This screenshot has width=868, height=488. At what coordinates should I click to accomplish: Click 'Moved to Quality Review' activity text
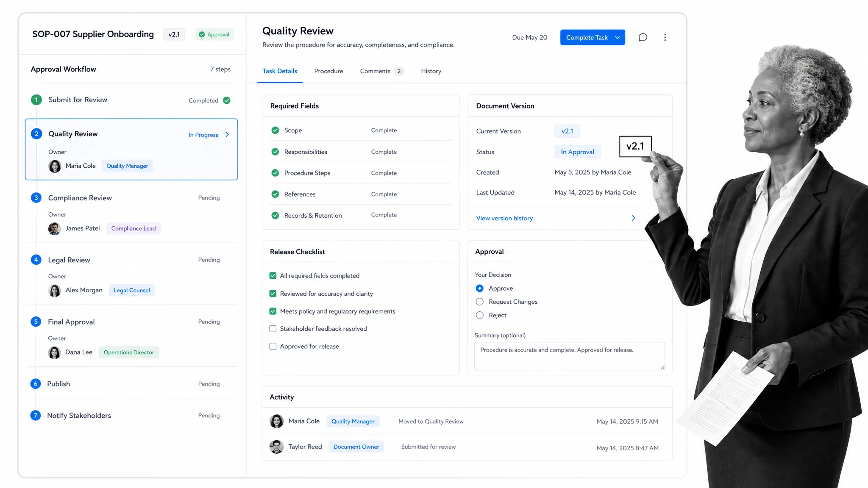(x=431, y=421)
